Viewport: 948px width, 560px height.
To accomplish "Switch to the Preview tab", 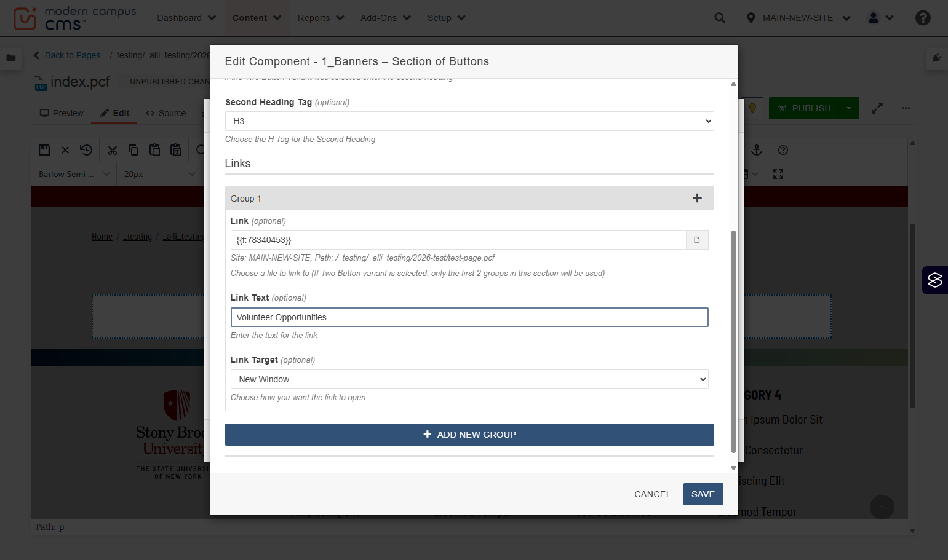I will 61,113.
